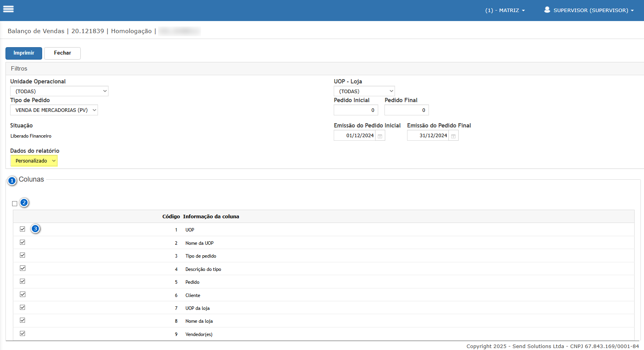The height and width of the screenshot is (350, 644).
Task: Uncheck the Cliente column checkbox
Action: [23, 295]
